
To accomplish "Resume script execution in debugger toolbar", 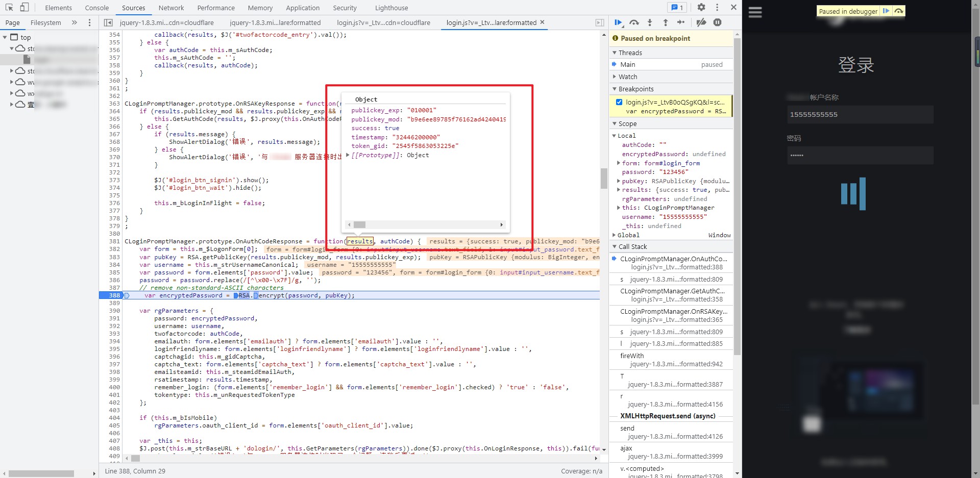I will pos(618,22).
